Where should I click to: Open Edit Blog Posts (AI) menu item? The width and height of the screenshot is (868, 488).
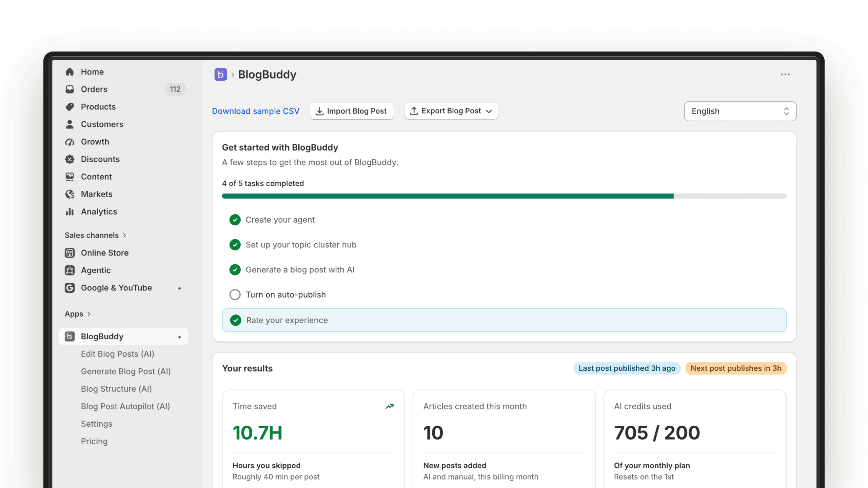(x=118, y=354)
